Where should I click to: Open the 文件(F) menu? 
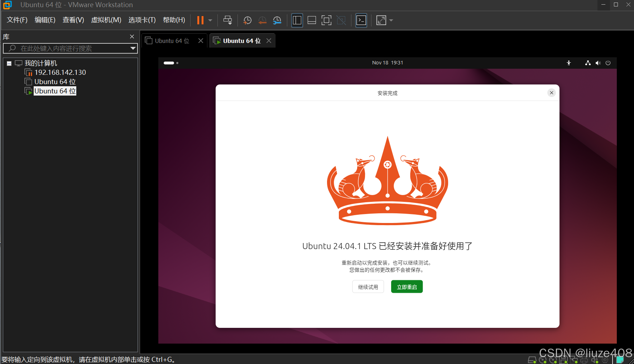pyautogui.click(x=17, y=20)
